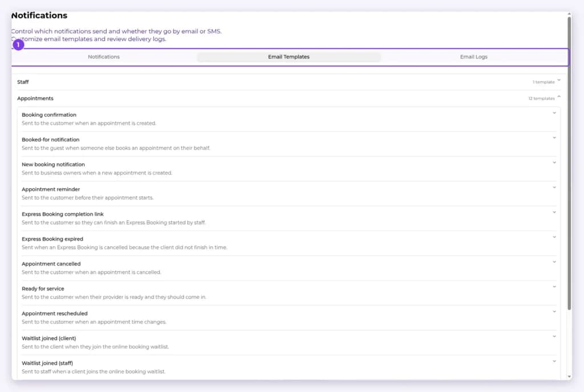Image resolution: width=584 pixels, height=392 pixels.
Task: Click the '12 templates' count text
Action: [542, 99]
